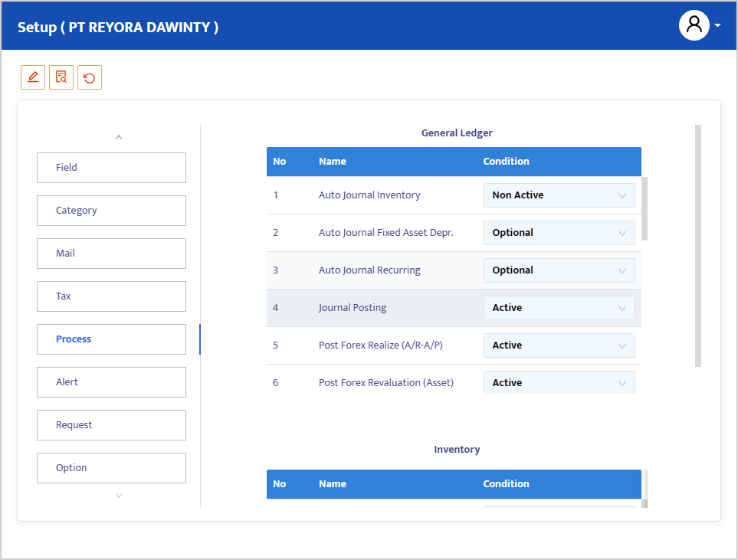Open Auto Journal Recurring condition dropdown
This screenshot has width=738, height=560.
(x=559, y=270)
